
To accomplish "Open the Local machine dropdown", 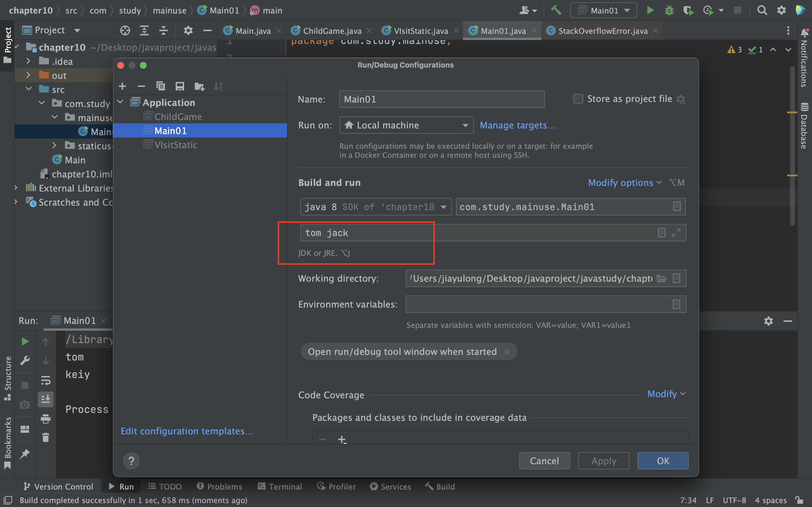I will click(406, 125).
